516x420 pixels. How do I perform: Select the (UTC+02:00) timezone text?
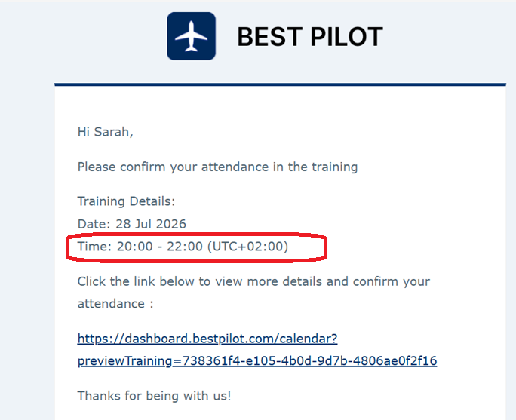pyautogui.click(x=247, y=247)
